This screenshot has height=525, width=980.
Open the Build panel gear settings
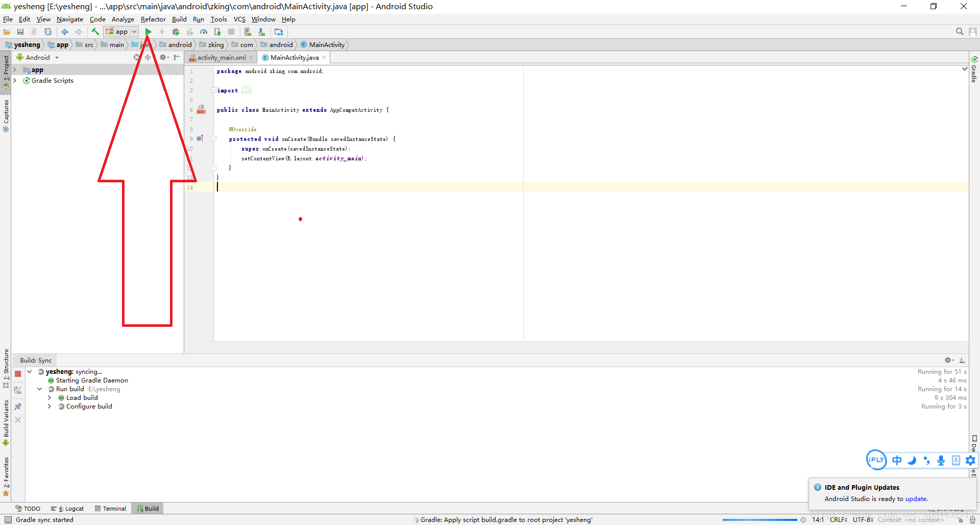[x=949, y=360]
